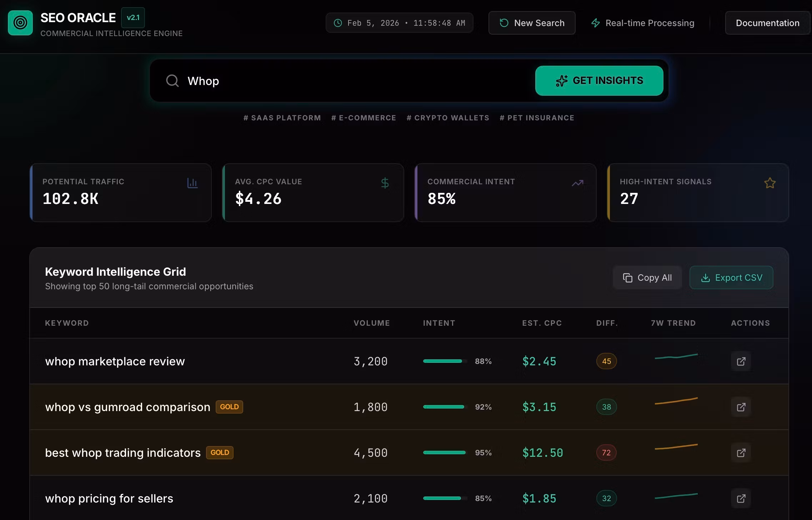
Task: Click difficulty badge 45 for whop marketplace review
Action: click(606, 361)
